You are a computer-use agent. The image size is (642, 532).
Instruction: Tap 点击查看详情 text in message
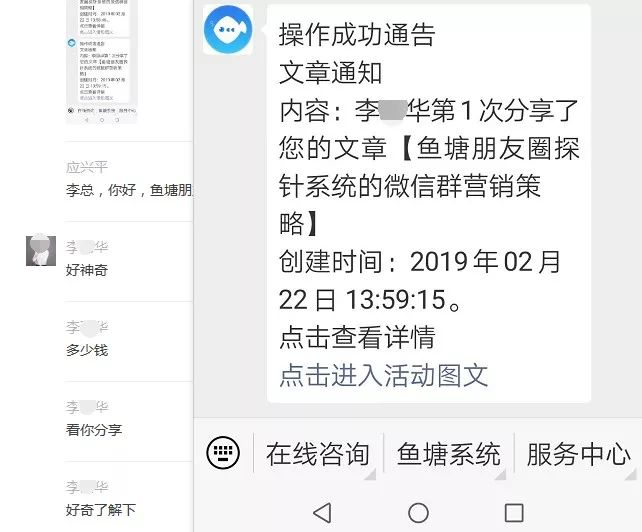tap(357, 337)
